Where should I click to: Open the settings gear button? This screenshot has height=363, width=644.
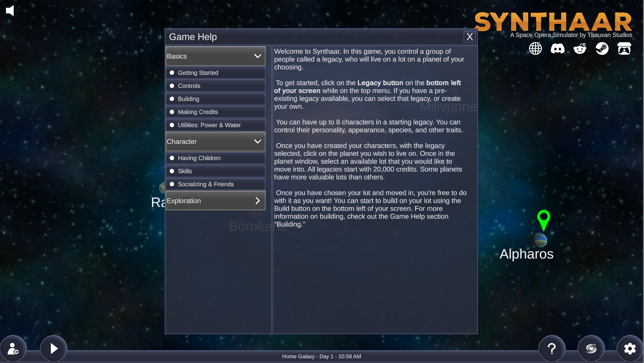click(630, 348)
